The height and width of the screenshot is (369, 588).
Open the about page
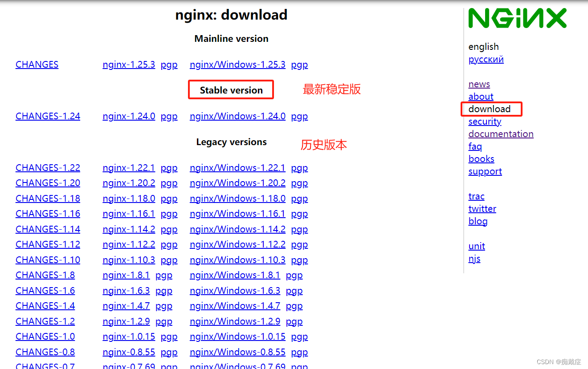coord(481,97)
